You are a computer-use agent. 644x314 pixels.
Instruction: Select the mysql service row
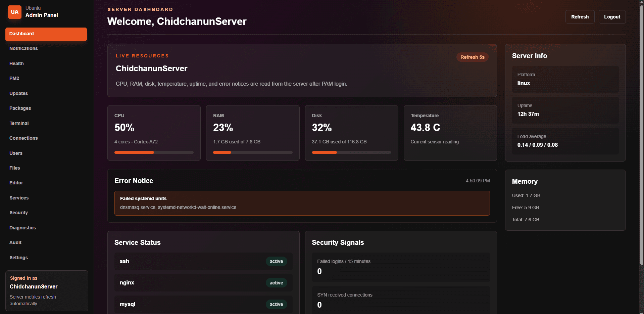coord(203,304)
